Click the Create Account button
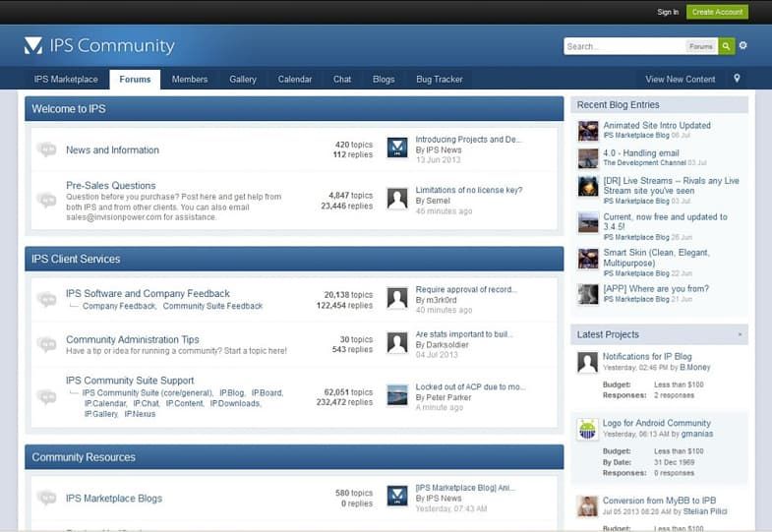Viewport: 772px width, 532px height. tap(717, 12)
